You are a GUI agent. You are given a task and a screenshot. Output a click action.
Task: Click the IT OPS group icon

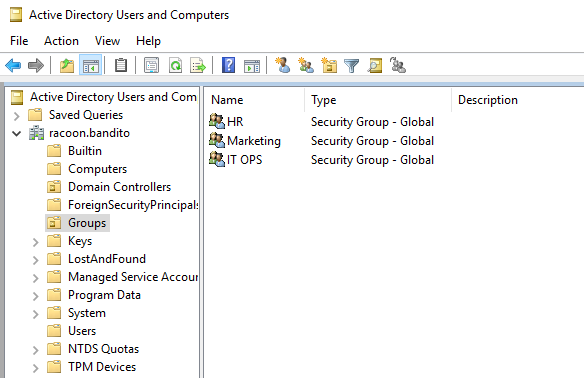[217, 159]
